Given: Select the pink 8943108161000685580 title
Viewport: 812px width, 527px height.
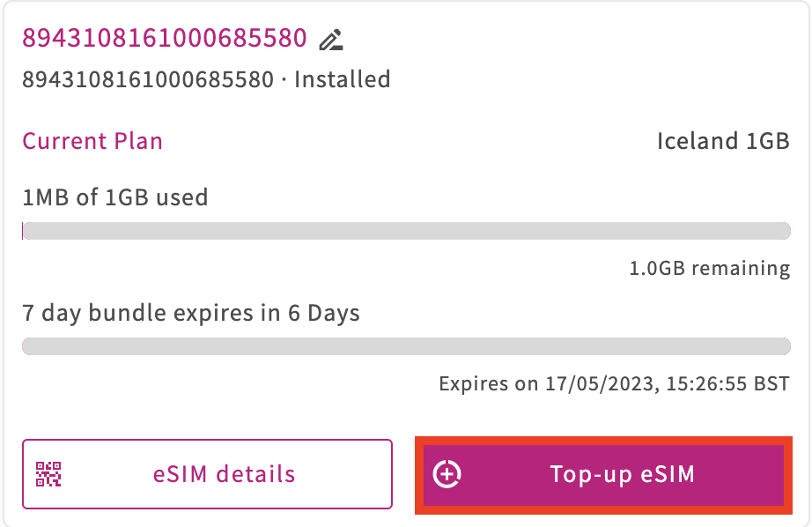Looking at the screenshot, I should (165, 38).
